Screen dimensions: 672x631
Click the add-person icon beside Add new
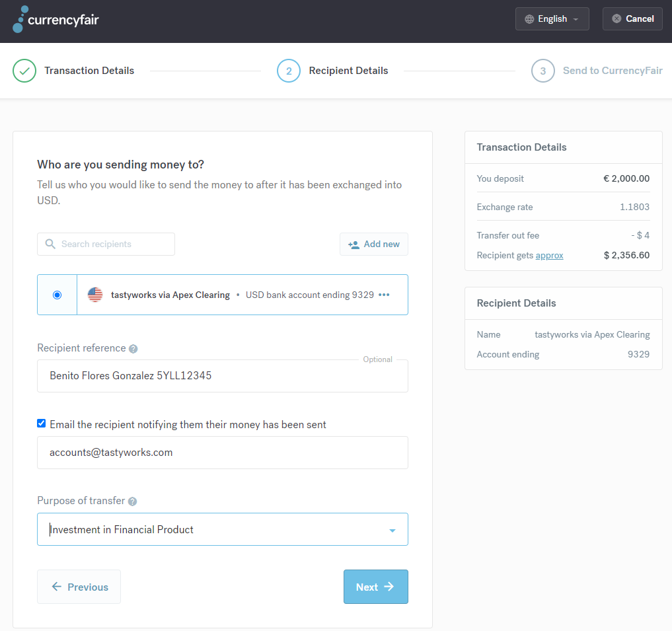(x=354, y=244)
